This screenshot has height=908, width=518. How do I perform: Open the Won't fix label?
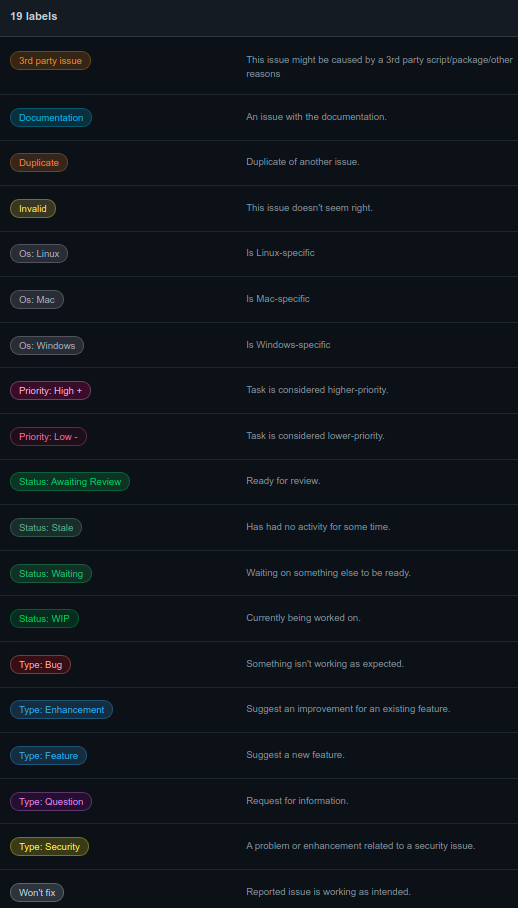(37, 892)
